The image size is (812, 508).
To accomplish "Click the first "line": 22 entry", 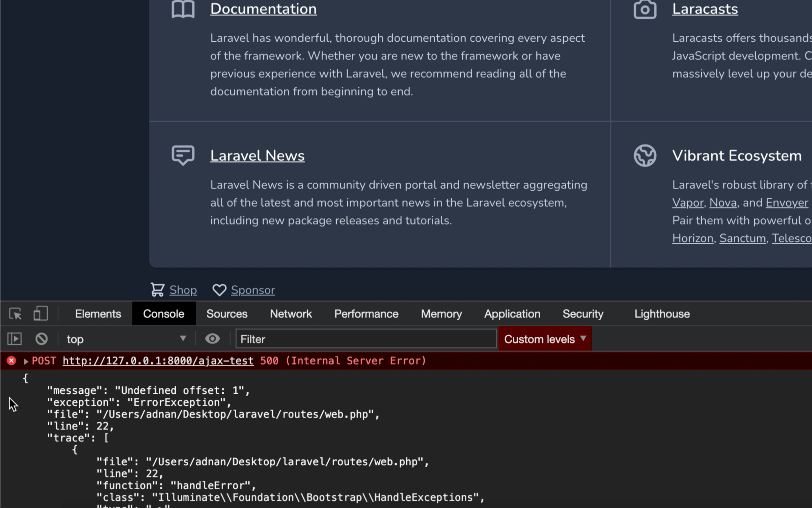I will [x=81, y=426].
